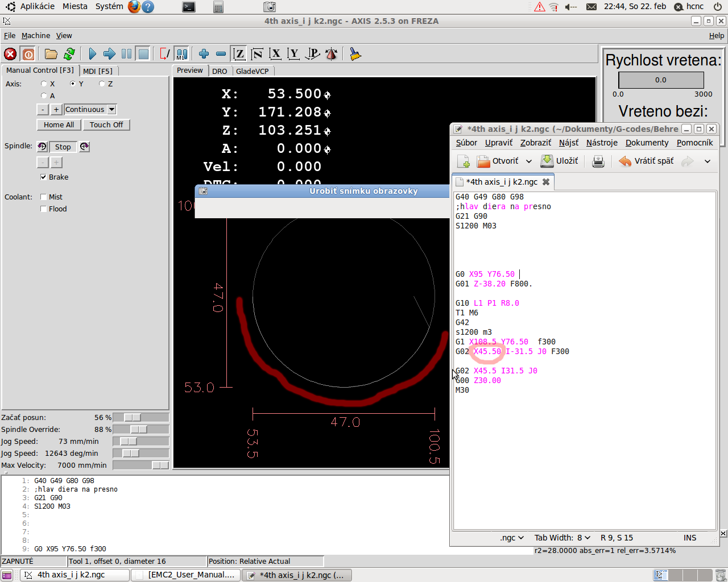Open G-code file with folder icon

[x=51, y=54]
